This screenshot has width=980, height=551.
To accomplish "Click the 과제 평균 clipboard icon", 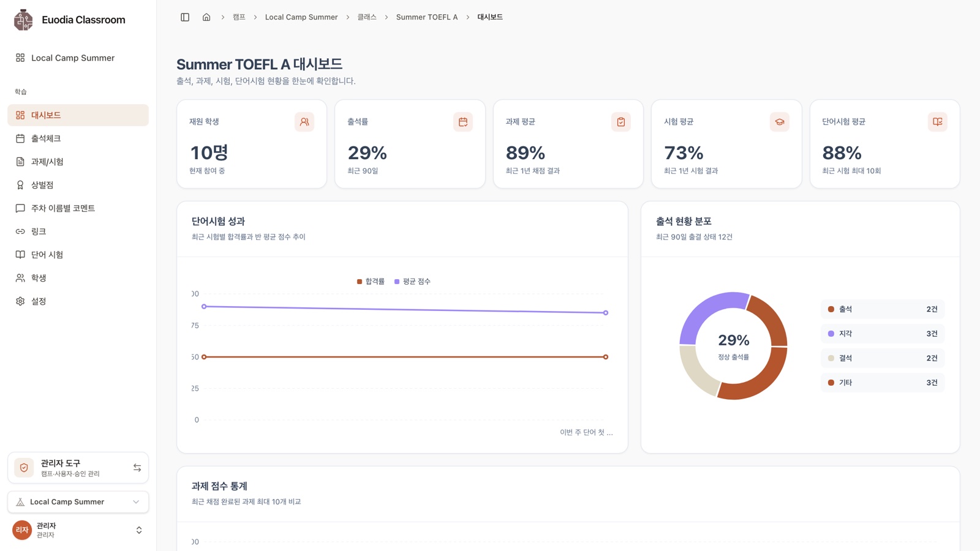I will pyautogui.click(x=621, y=122).
